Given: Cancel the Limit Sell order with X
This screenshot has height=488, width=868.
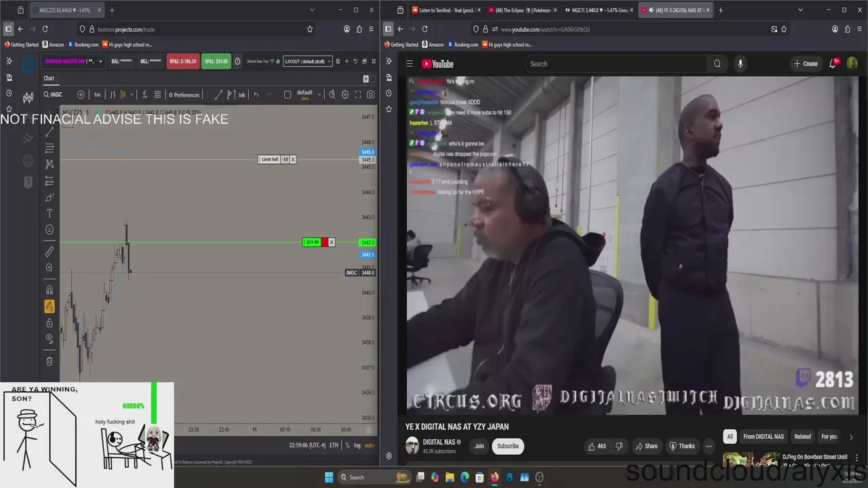Looking at the screenshot, I should [x=293, y=159].
